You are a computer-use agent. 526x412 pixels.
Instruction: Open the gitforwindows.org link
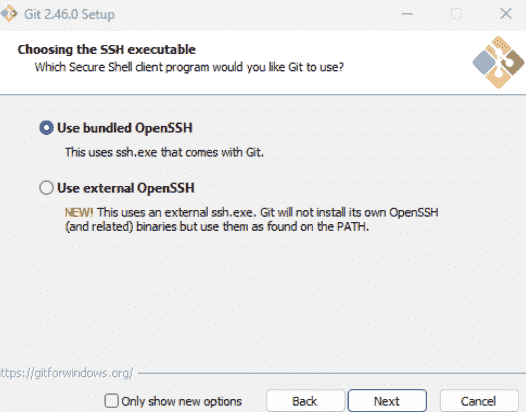pyautogui.click(x=67, y=373)
